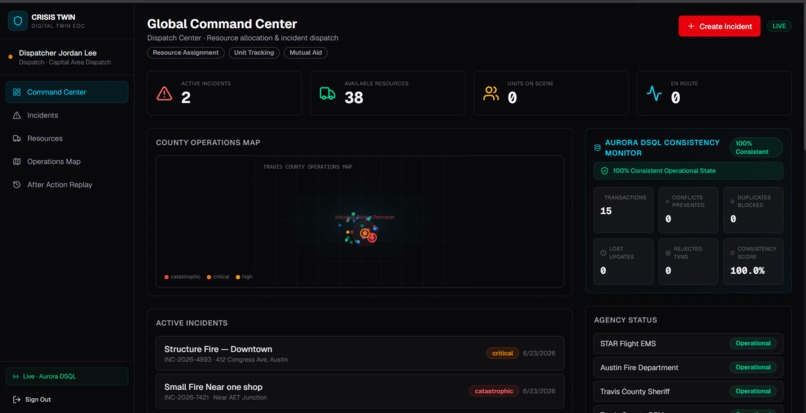Click the En Route card
The width and height of the screenshot is (806, 413).
pyautogui.click(x=714, y=93)
